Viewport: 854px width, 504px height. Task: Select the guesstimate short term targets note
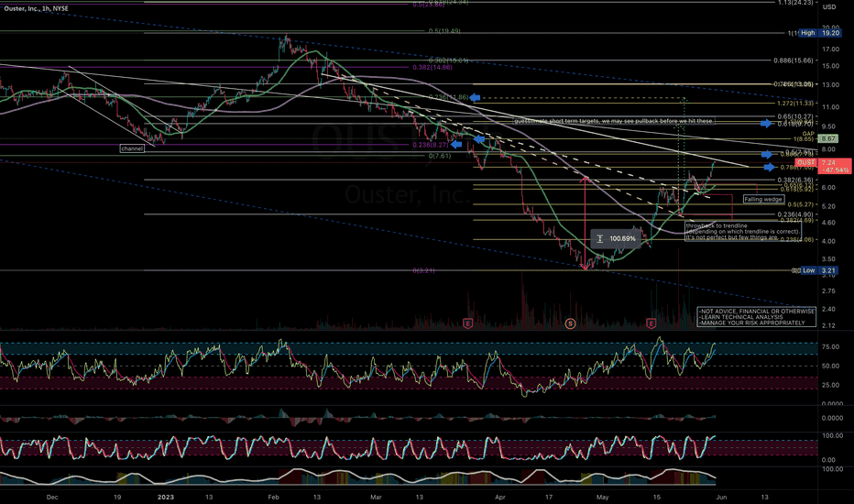pyautogui.click(x=613, y=121)
